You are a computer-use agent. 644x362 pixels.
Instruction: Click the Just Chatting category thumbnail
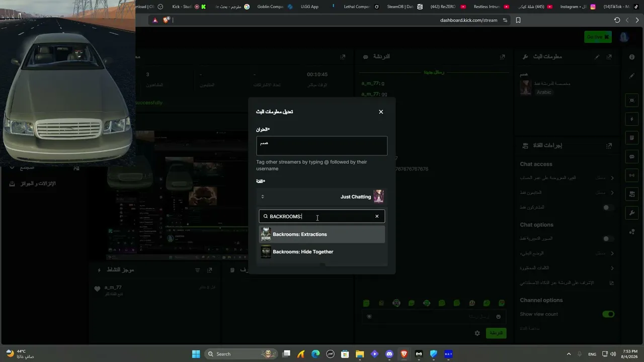379,197
